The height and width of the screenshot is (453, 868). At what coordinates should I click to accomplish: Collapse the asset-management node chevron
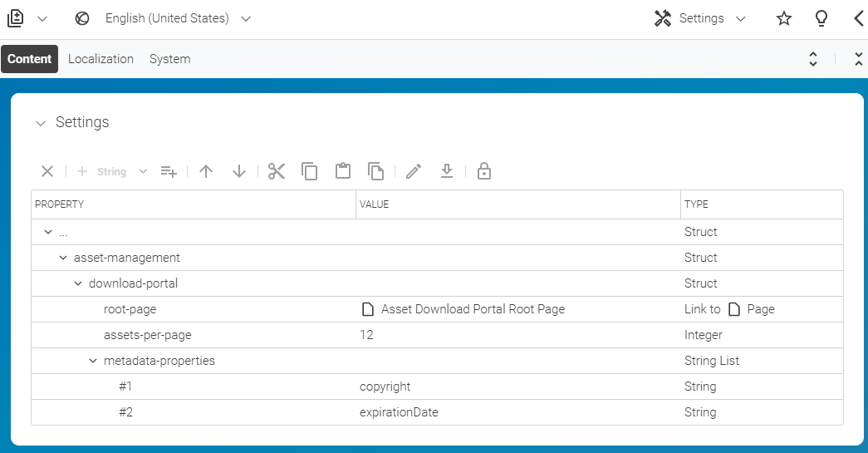click(63, 258)
